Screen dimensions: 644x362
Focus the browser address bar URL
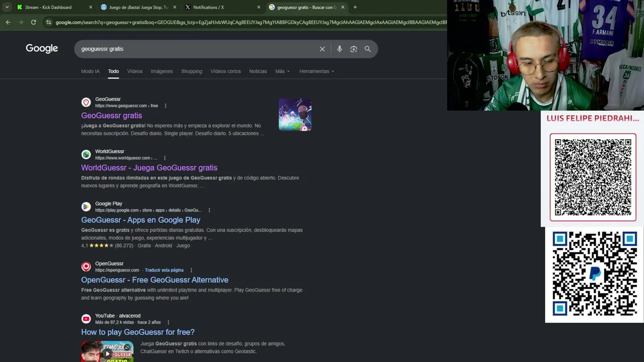pos(251,22)
